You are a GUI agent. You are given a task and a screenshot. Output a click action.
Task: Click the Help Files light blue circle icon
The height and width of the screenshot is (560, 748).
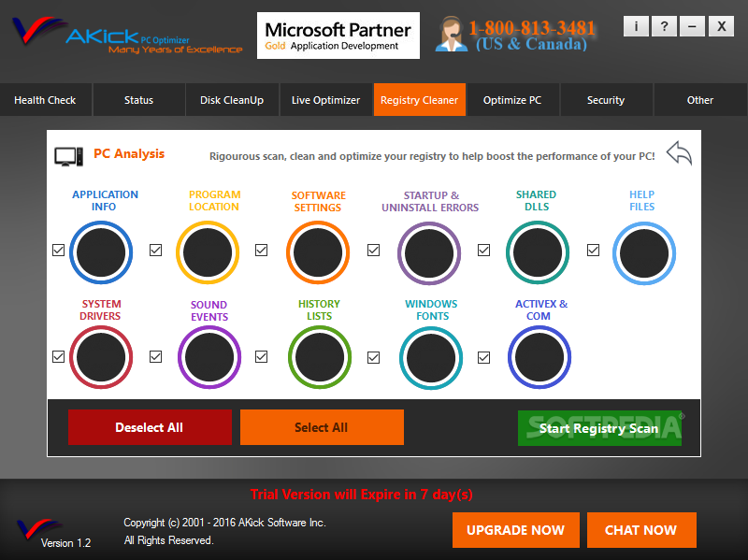(x=644, y=253)
